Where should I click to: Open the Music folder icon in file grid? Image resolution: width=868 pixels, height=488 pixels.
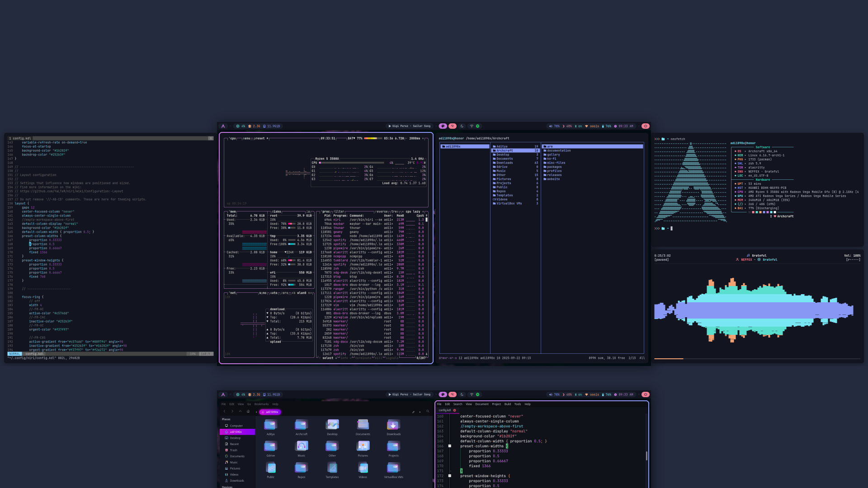tap(302, 446)
